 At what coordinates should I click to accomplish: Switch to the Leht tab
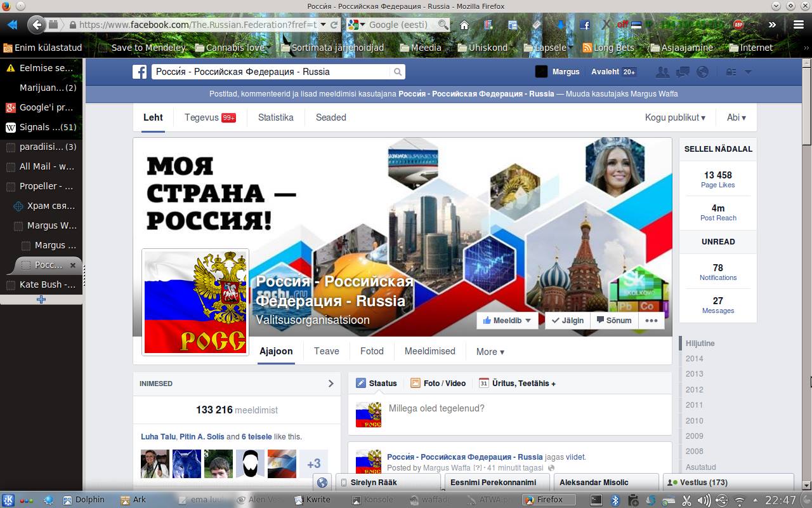tap(153, 117)
